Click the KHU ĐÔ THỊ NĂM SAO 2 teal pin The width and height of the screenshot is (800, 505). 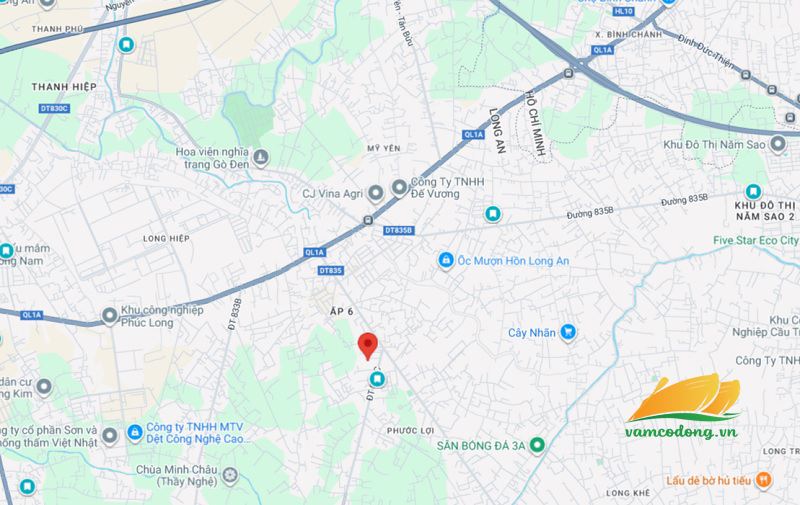pos(753,192)
